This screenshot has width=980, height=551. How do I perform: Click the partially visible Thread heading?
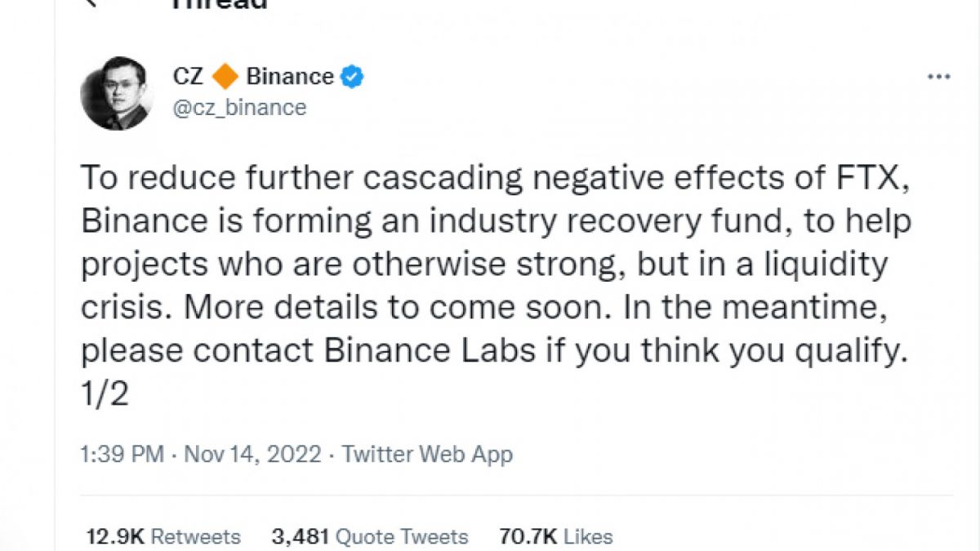[x=218, y=4]
